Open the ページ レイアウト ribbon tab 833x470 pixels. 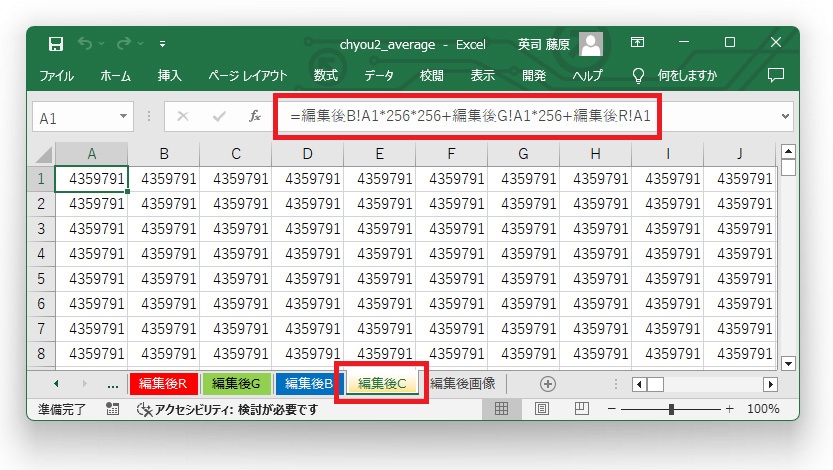[x=248, y=76]
